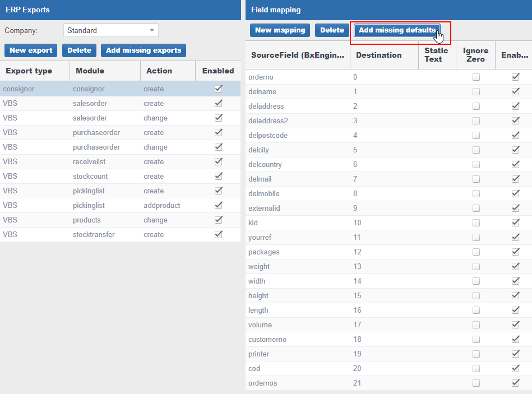Check Ignore Zero for the weight field
The height and width of the screenshot is (394, 532).
[x=475, y=266]
